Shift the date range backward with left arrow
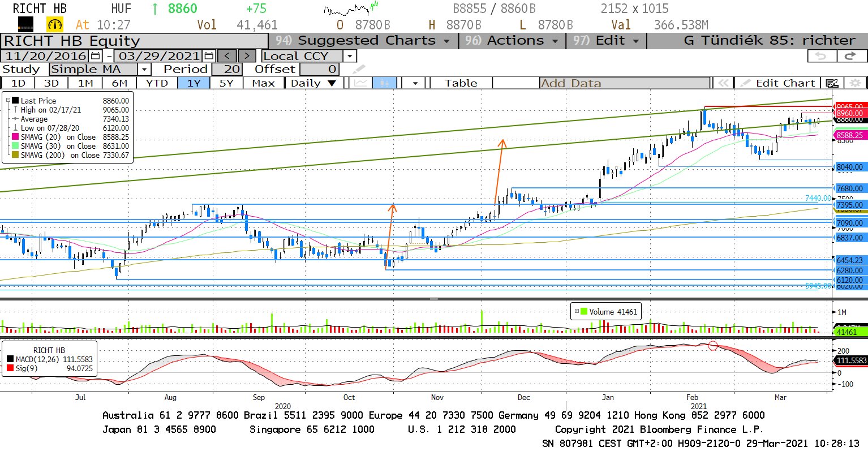Screen dimensions: 868x460 click(x=227, y=56)
